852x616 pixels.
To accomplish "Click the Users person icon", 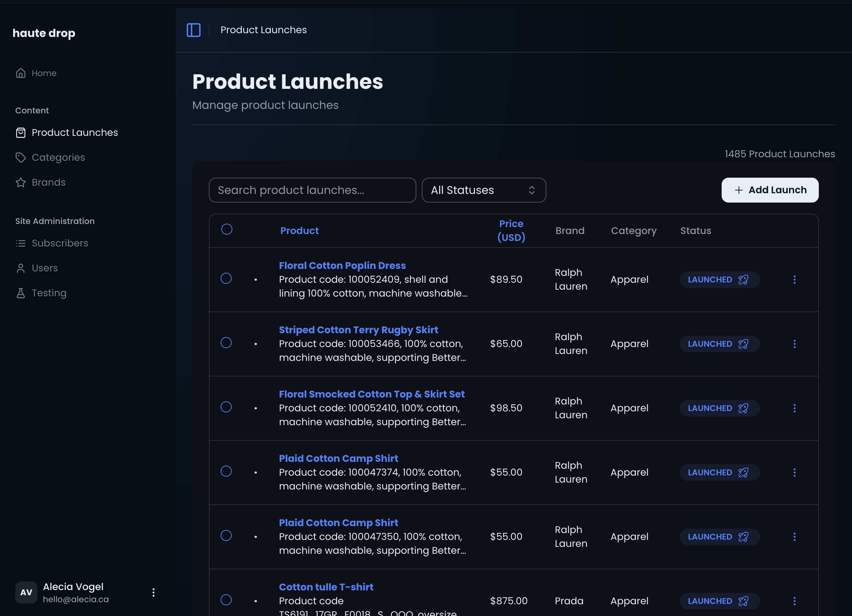I will (21, 268).
